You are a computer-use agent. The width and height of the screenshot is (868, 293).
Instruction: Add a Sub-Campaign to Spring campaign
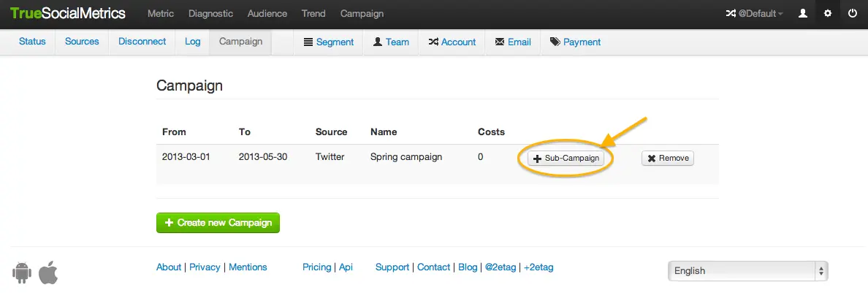[x=566, y=158]
